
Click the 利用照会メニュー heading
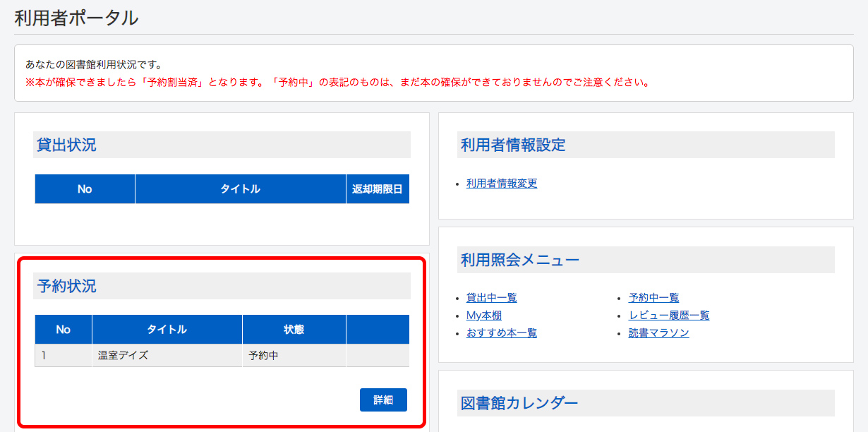pos(519,260)
